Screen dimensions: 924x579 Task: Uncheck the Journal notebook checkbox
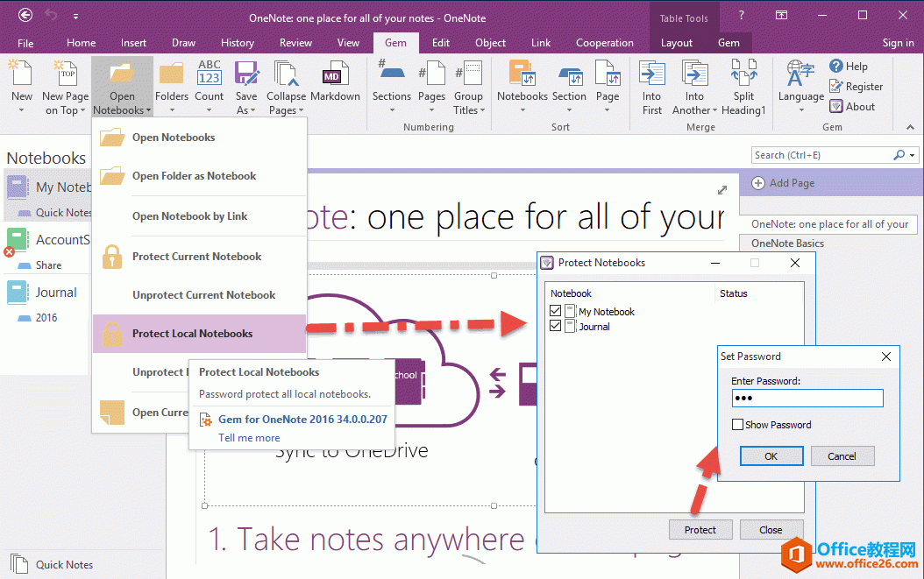(x=556, y=326)
